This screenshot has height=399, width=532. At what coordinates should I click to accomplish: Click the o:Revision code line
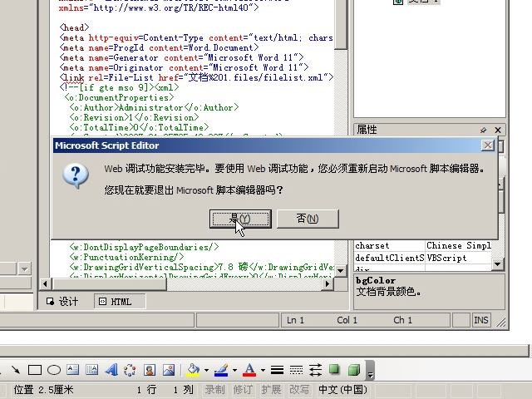[x=134, y=117]
